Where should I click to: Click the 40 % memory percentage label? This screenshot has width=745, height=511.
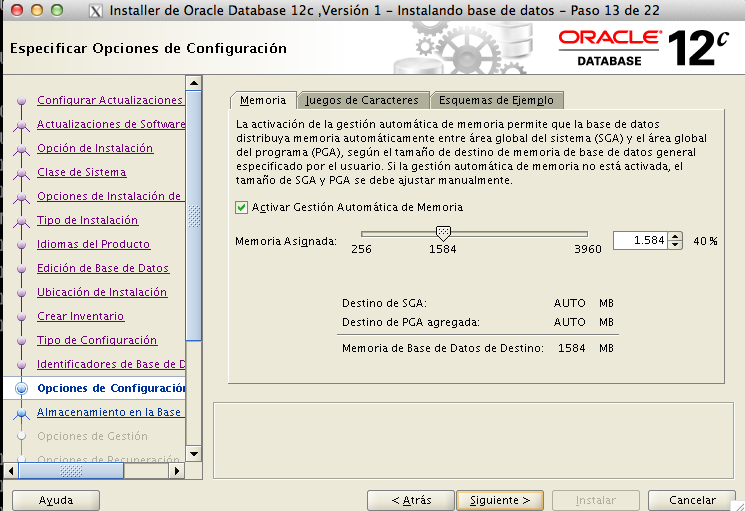tap(705, 241)
